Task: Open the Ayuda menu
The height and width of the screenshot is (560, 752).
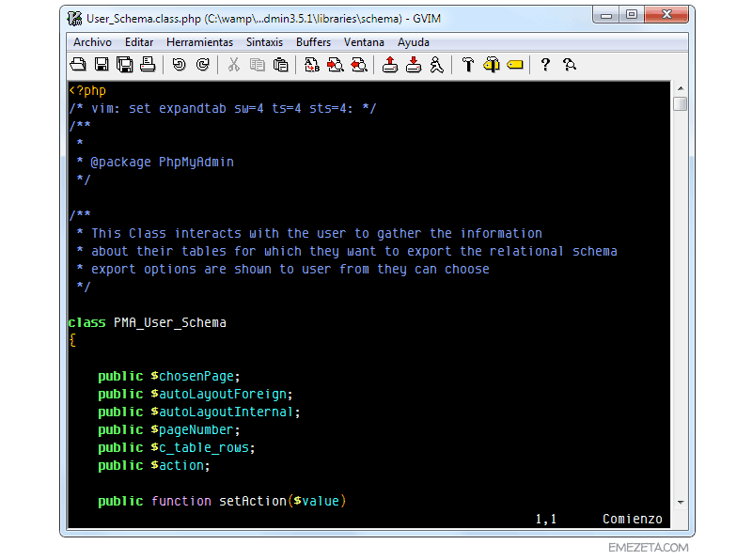Action: click(x=414, y=42)
